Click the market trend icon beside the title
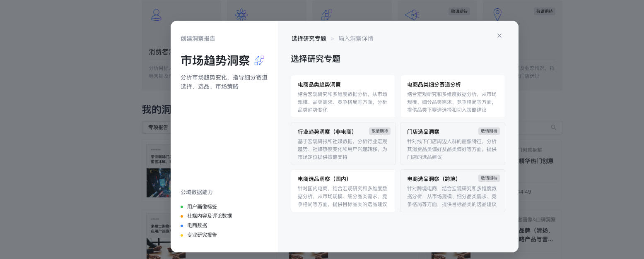The height and width of the screenshot is (259, 644). [x=259, y=60]
